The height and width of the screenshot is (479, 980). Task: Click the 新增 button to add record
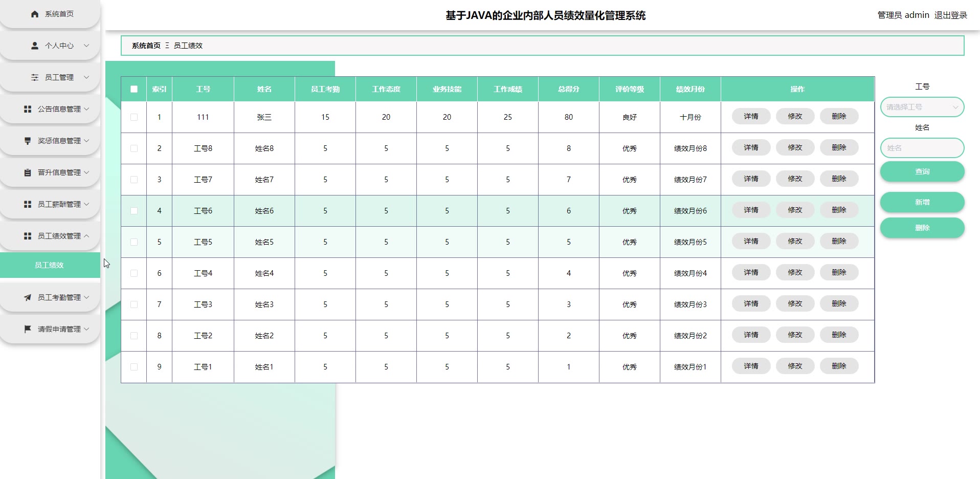click(922, 202)
